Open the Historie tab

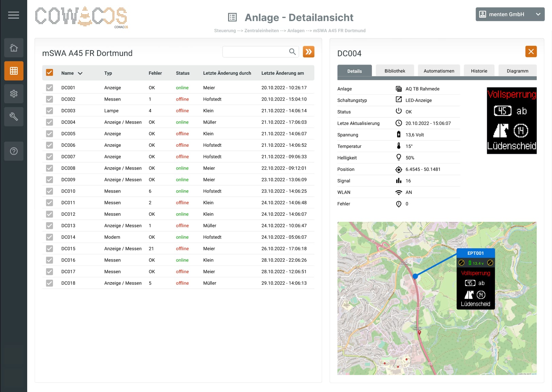pyautogui.click(x=479, y=71)
